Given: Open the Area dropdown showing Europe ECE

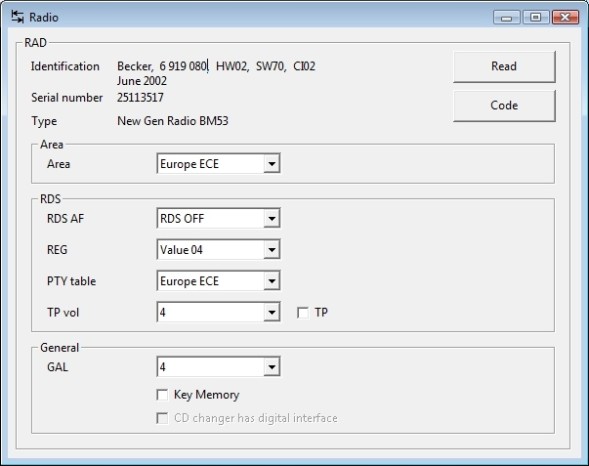Looking at the screenshot, I should coord(218,164).
